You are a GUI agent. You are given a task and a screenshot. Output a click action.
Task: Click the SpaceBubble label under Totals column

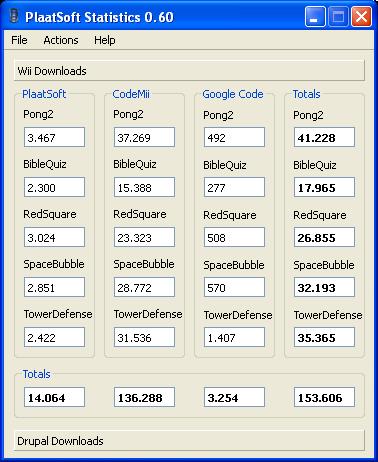tap(324, 265)
